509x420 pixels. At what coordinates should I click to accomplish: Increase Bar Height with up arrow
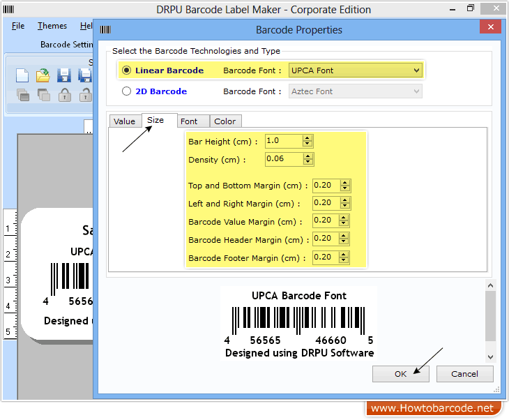307,138
